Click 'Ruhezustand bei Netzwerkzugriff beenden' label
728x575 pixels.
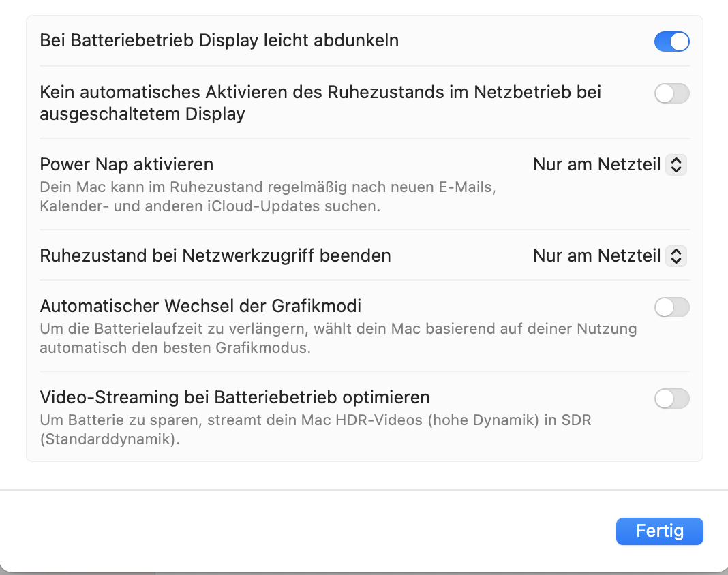(x=215, y=255)
